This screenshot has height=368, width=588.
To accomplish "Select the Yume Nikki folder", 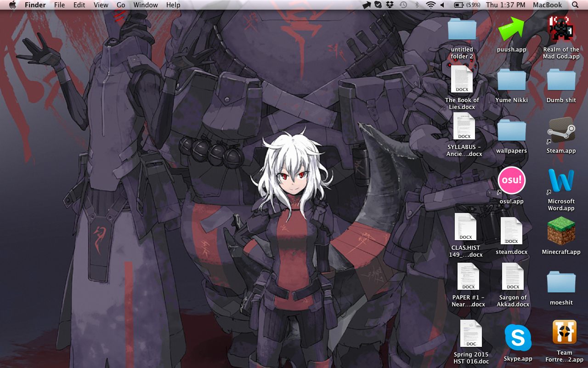I will click(x=511, y=80).
